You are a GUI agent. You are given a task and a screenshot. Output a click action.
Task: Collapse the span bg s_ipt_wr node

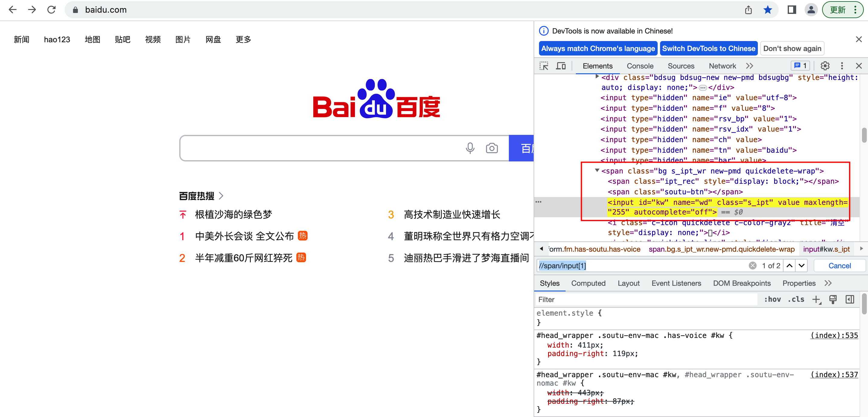(597, 170)
